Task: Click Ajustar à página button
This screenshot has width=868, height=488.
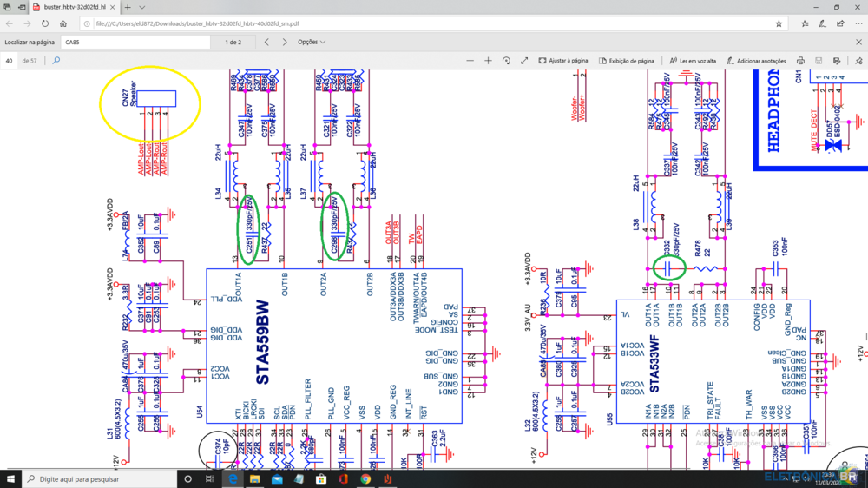Action: pyautogui.click(x=563, y=61)
